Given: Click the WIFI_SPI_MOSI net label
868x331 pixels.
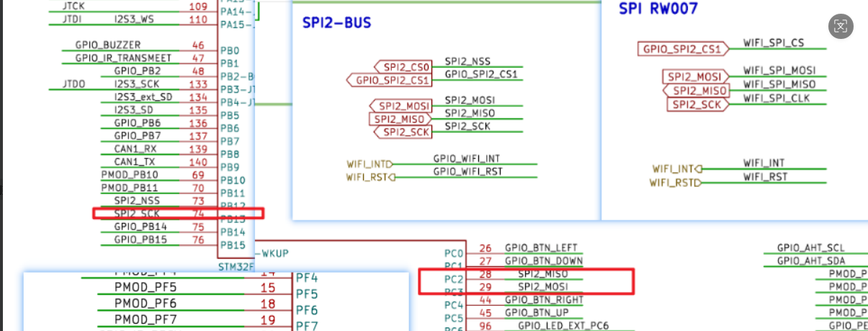Looking at the screenshot, I should pyautogui.click(x=779, y=71).
